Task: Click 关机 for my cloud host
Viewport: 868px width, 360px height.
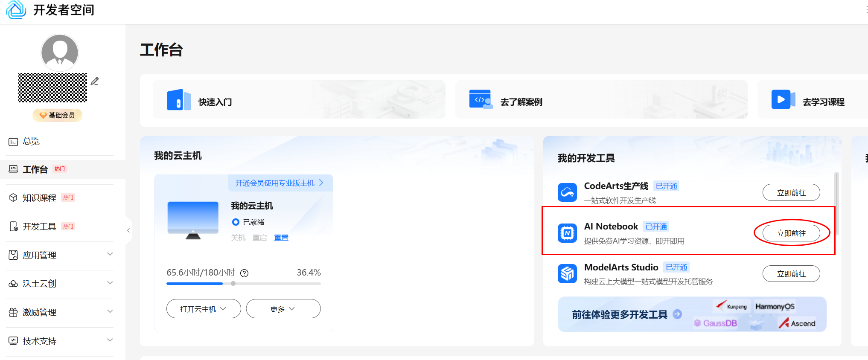Action: pos(238,238)
